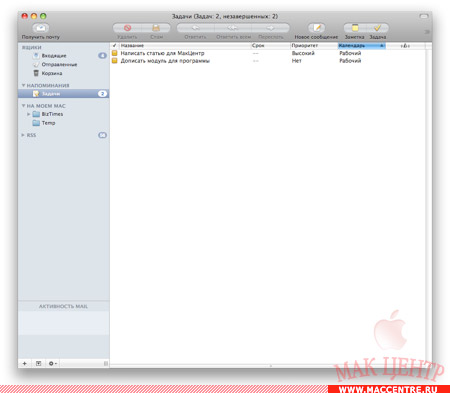Click the Нет priority cell
This screenshot has width=450, height=393.
297,61
